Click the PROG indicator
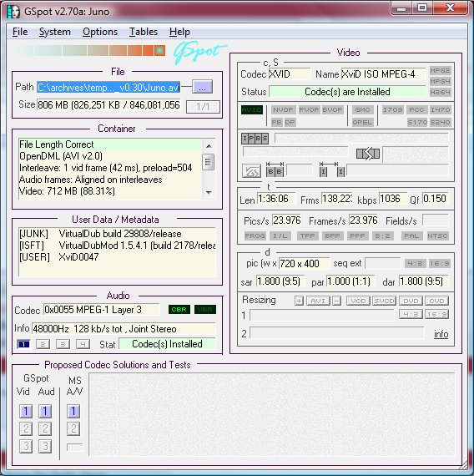The height and width of the screenshot is (476, 474). 255,235
